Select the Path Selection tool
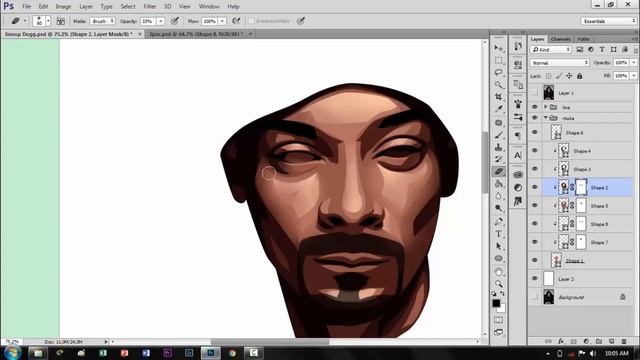Screen dimensions: 640x360 point(498,246)
